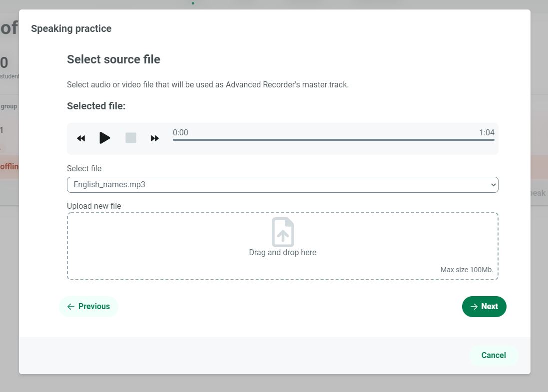The height and width of the screenshot is (392, 548).
Task: Click the 'Select file' field label
Action: [84, 169]
